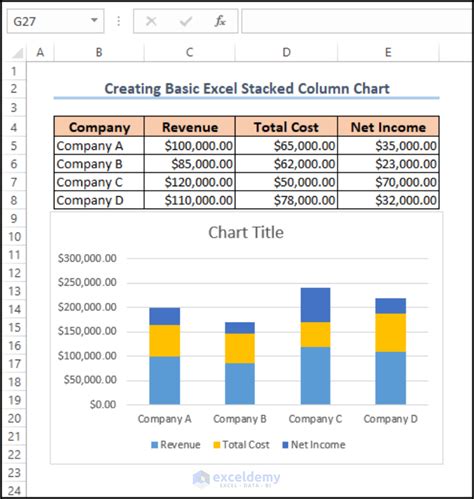Click inside the formula bar input

click(x=357, y=21)
